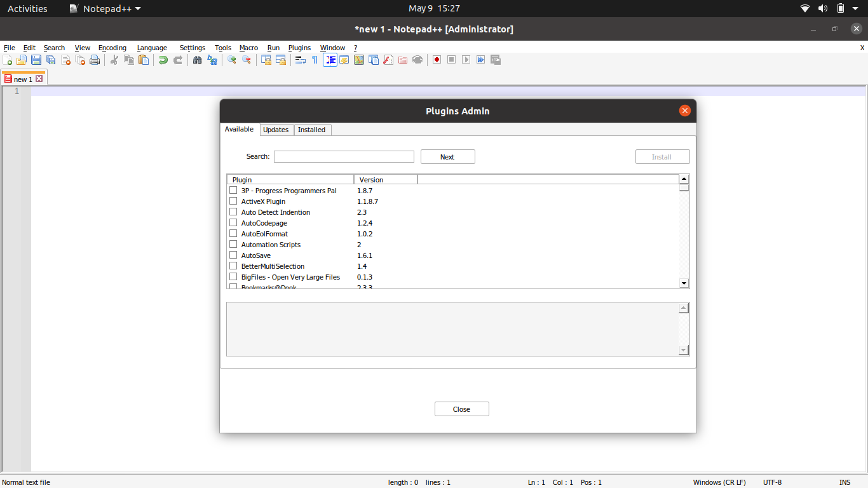Sort list by the Version column header
This screenshot has height=488, width=868.
pyautogui.click(x=385, y=180)
